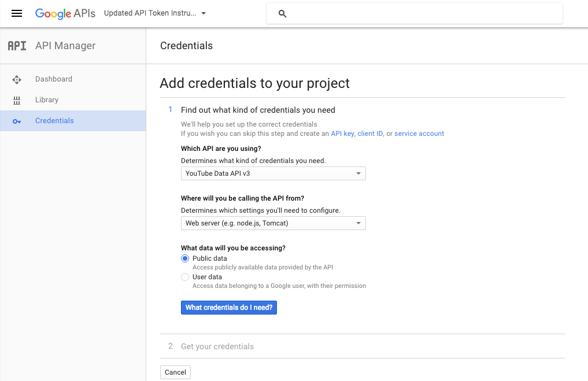The width and height of the screenshot is (588, 381).
Task: Click the Cancel button
Action: pyautogui.click(x=175, y=372)
